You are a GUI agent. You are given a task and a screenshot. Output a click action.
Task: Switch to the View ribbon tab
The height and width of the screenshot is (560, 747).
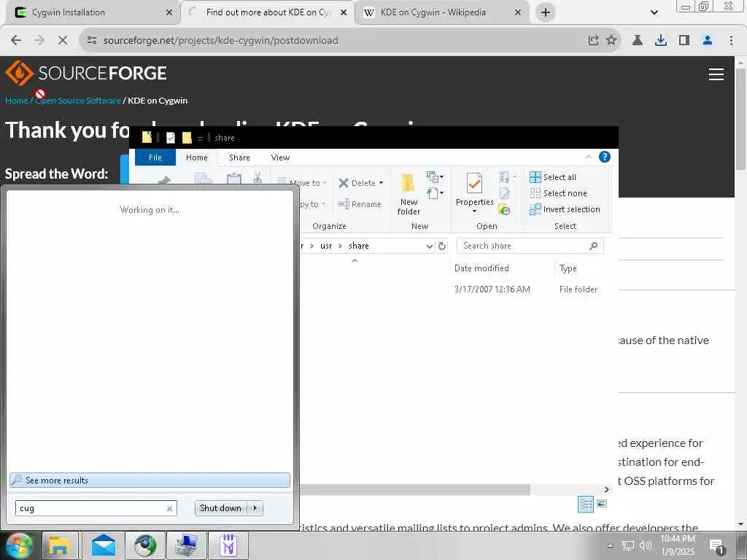280,157
